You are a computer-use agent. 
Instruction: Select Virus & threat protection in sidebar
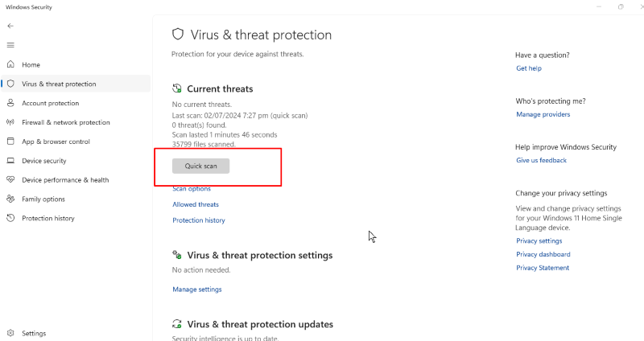59,84
